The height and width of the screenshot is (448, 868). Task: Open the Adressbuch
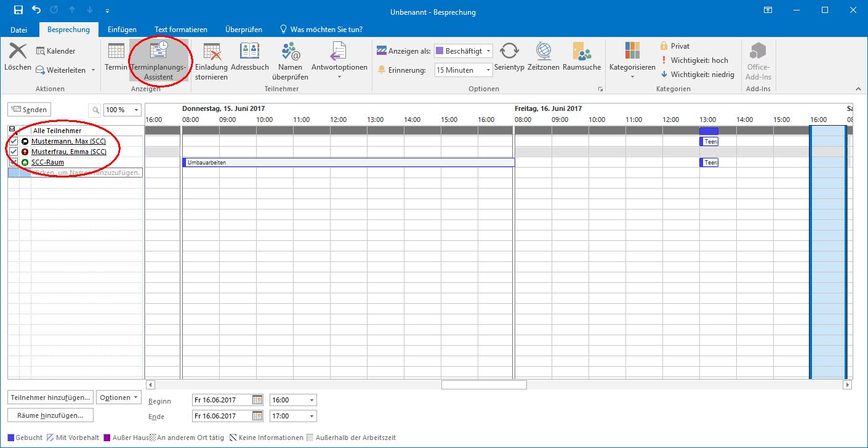249,57
